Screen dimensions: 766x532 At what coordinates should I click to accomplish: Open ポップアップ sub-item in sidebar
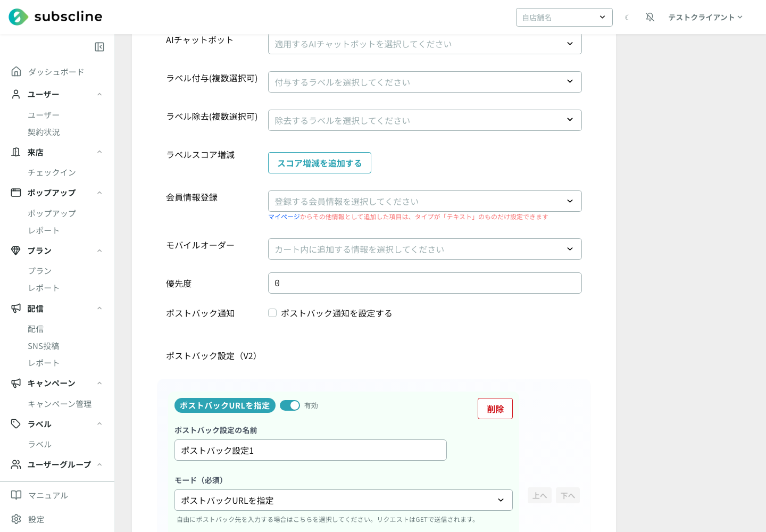[x=52, y=213]
